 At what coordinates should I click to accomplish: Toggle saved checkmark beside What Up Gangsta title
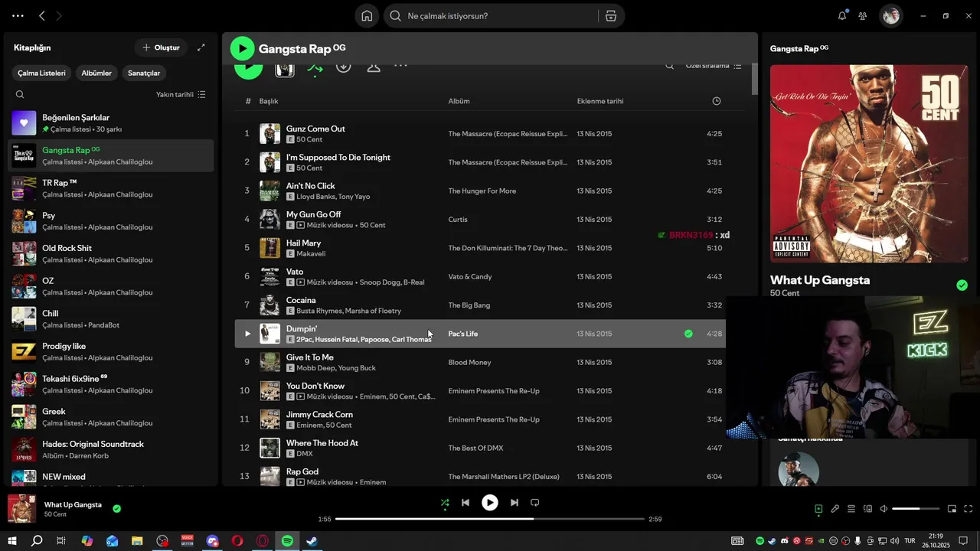point(962,285)
